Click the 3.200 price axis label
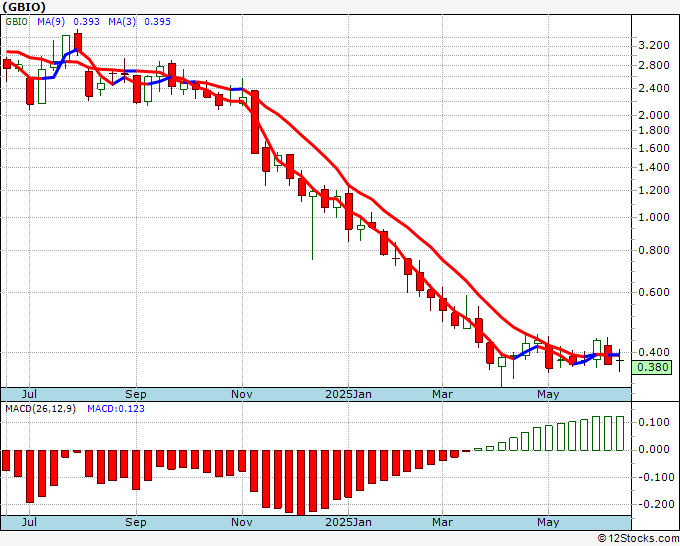680x546 pixels. pyautogui.click(x=654, y=45)
